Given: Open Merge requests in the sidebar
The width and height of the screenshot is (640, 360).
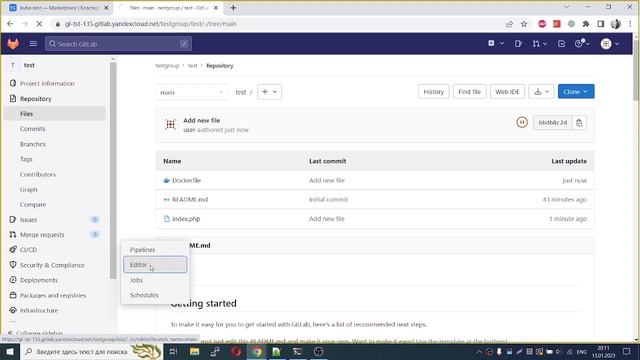Looking at the screenshot, I should (x=42, y=235).
